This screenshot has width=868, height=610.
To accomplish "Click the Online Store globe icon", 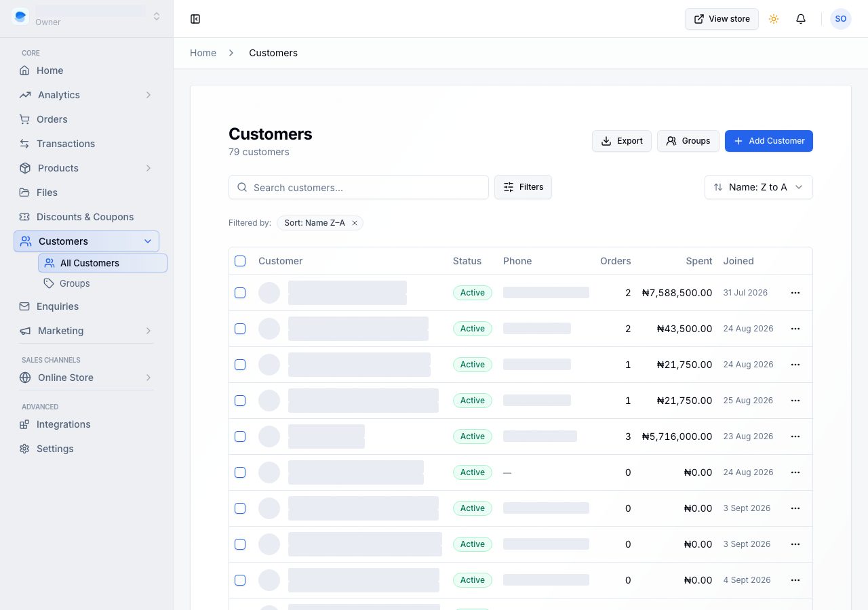I will (x=25, y=378).
